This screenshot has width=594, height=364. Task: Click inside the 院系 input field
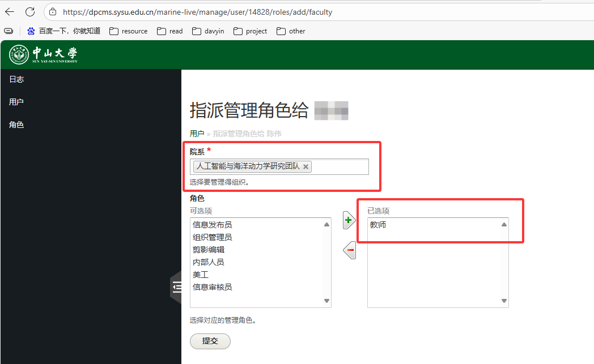point(340,166)
